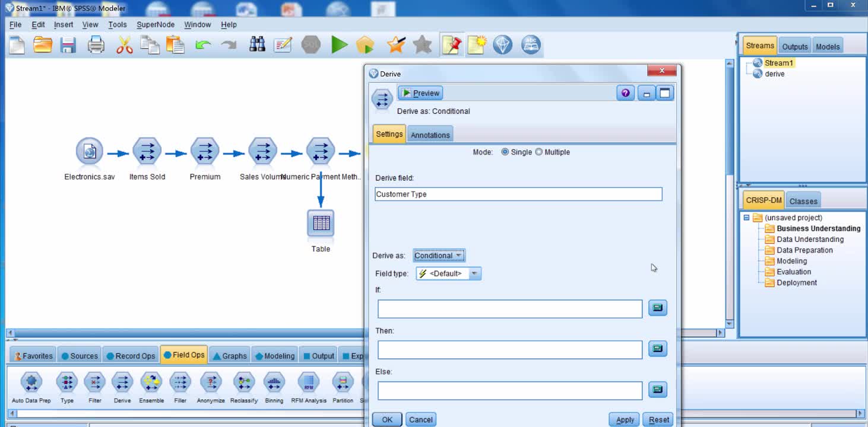Select Multiple mode radio button
868x427 pixels.
[539, 152]
